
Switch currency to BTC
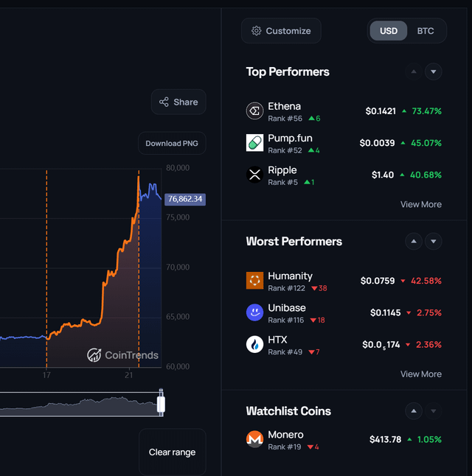click(426, 31)
